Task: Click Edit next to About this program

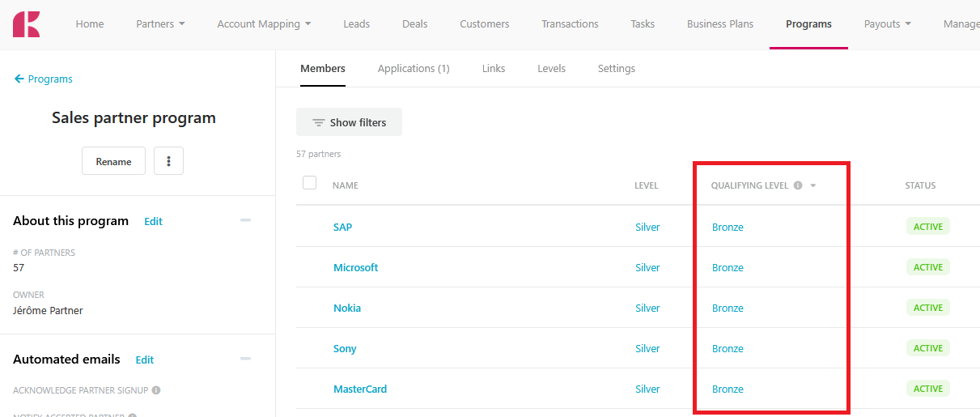Action: point(153,221)
